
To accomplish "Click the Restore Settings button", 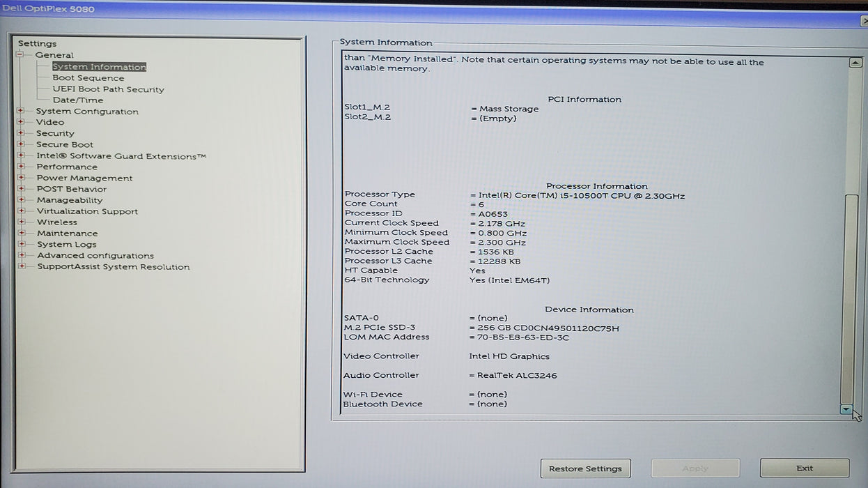I will pyautogui.click(x=585, y=468).
